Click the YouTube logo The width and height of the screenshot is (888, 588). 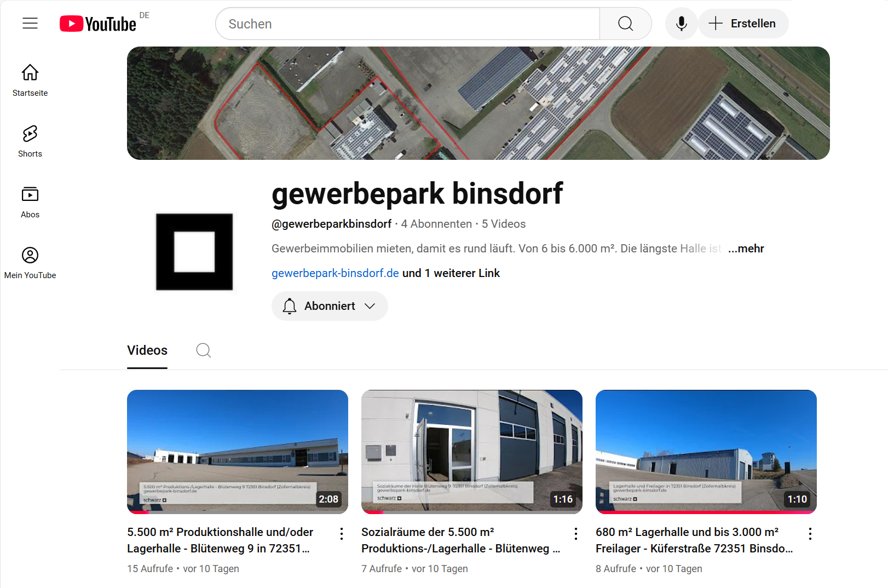click(x=98, y=24)
